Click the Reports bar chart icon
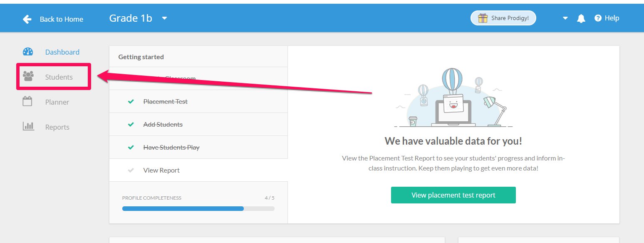Image resolution: width=644 pixels, height=243 pixels. [x=28, y=126]
